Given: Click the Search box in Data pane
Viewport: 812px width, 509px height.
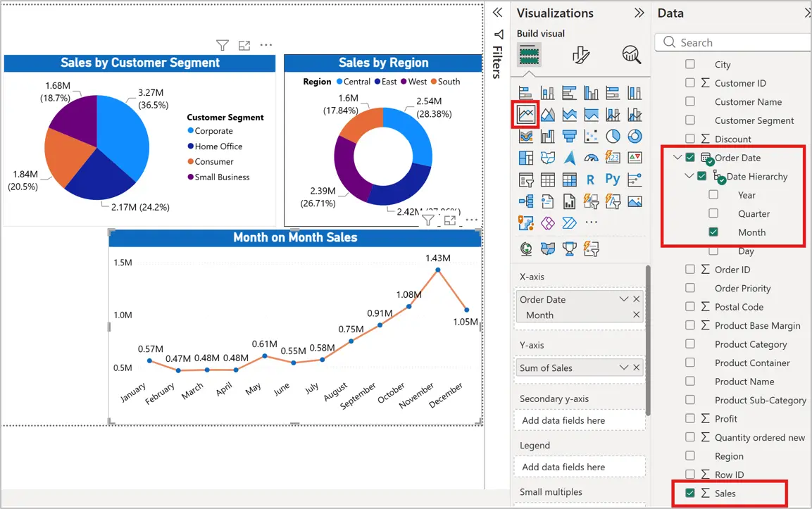Looking at the screenshot, I should click(x=732, y=42).
